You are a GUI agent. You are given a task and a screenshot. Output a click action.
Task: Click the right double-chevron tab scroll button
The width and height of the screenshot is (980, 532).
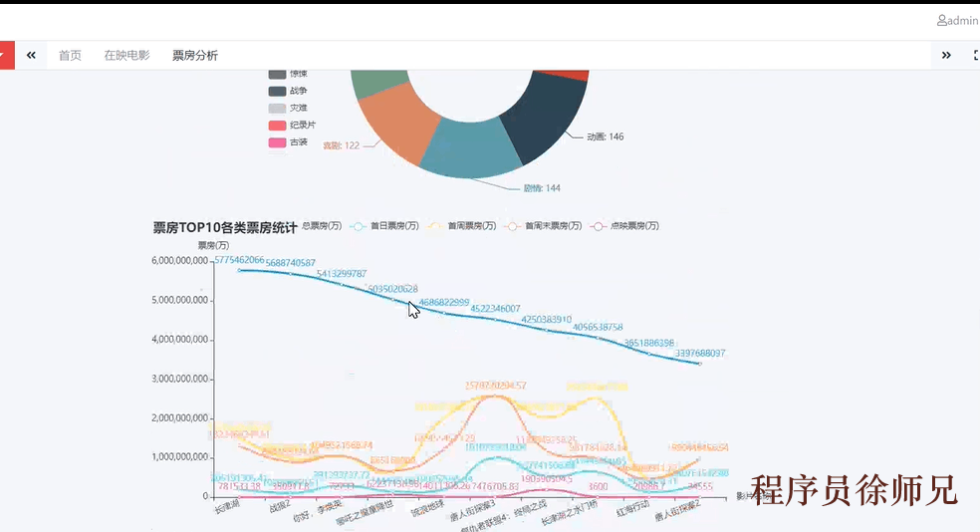946,55
